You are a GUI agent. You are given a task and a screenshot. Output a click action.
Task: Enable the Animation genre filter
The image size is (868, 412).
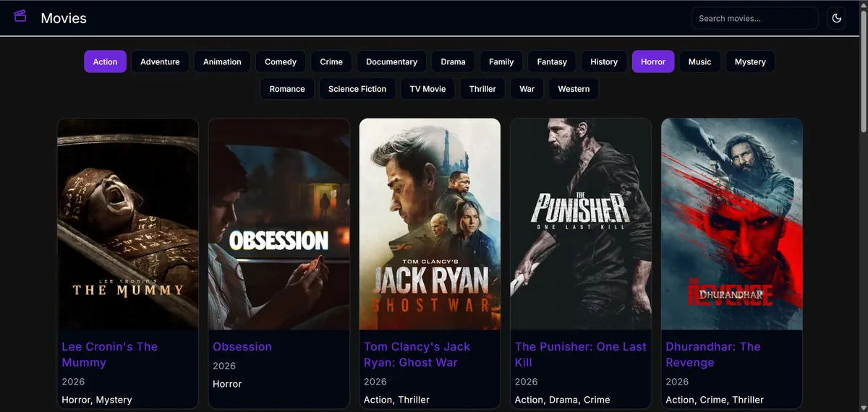click(x=222, y=61)
